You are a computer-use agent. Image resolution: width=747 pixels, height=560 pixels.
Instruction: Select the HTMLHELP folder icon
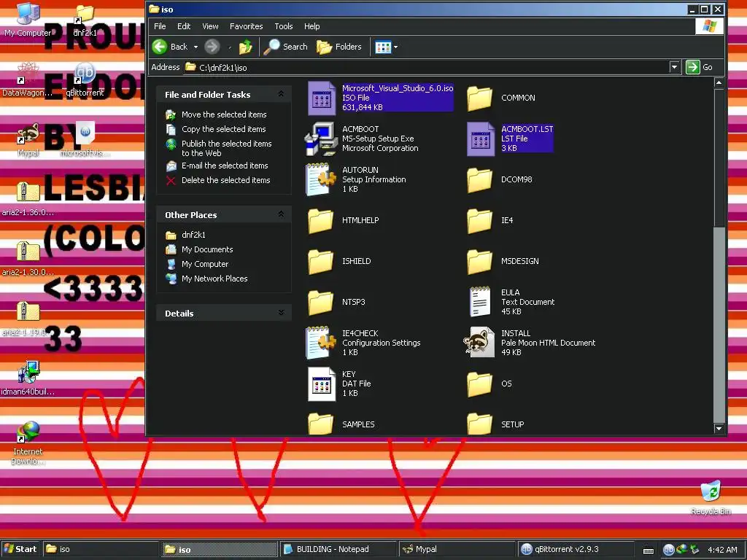point(321,221)
